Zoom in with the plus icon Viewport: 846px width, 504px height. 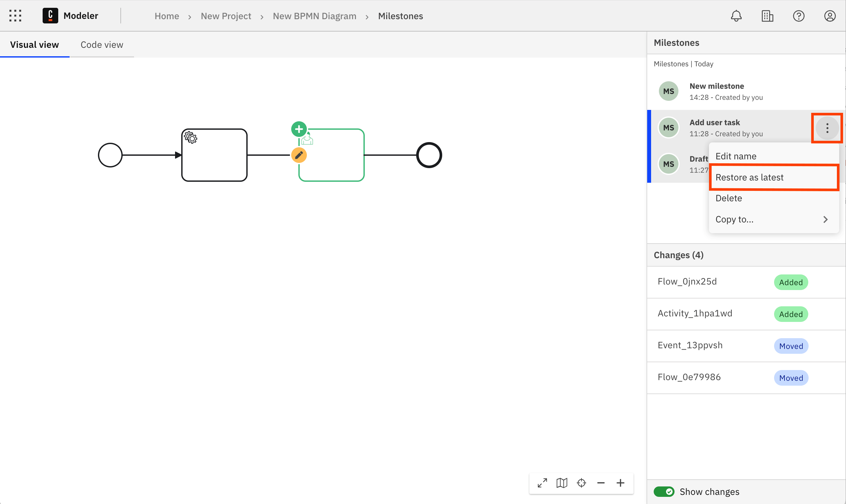621,483
